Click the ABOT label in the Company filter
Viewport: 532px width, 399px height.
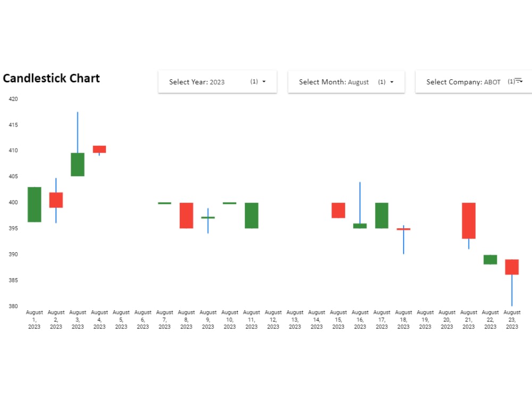pos(492,82)
